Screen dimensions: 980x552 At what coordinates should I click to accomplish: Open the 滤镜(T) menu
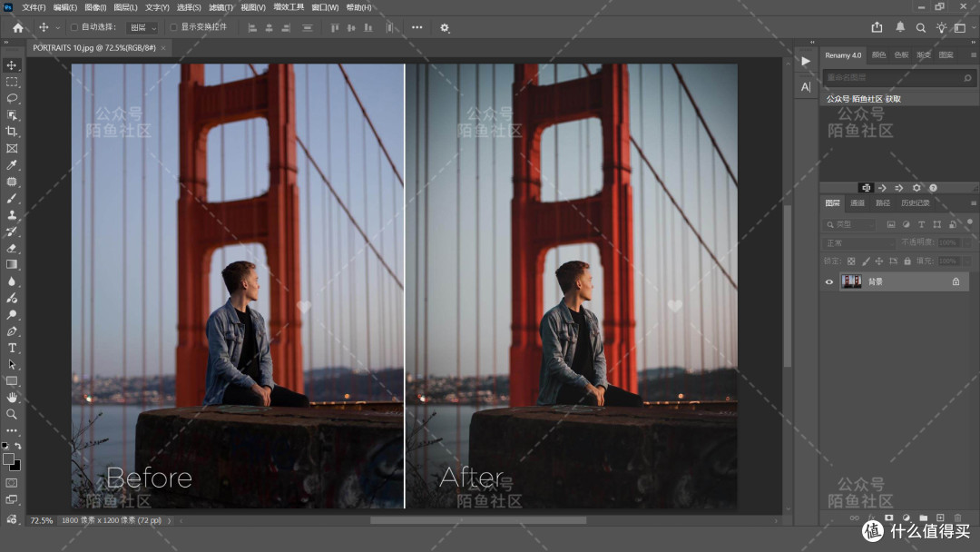click(x=220, y=7)
